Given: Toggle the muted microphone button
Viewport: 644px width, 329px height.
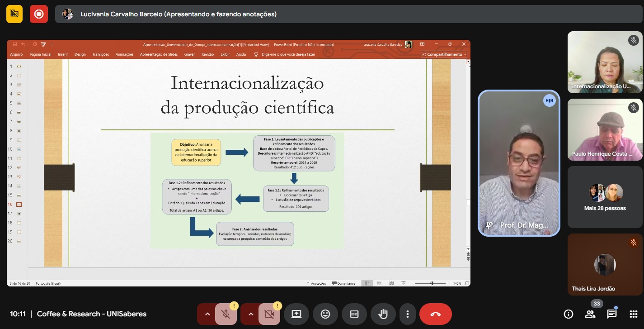Looking at the screenshot, I should click(226, 314).
